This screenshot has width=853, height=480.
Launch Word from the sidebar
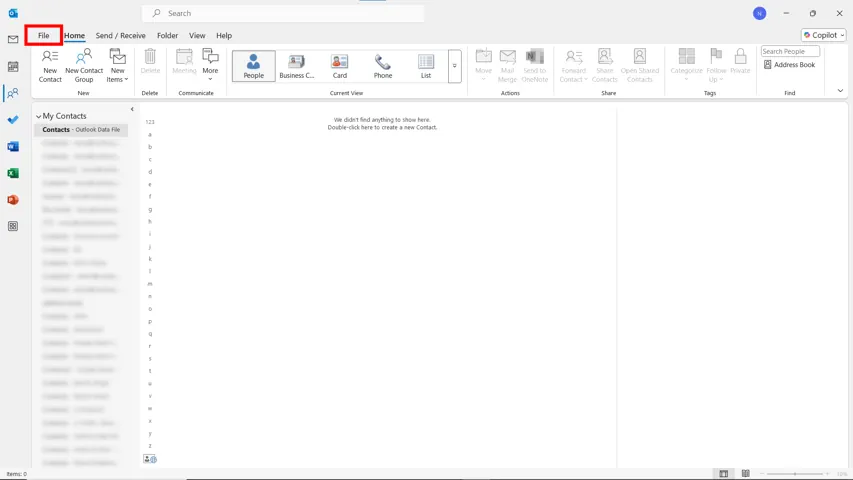(x=13, y=146)
